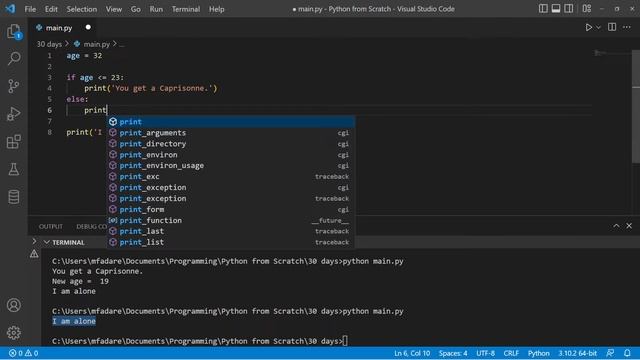Viewport: 640px width, 360px height.
Task: Open the Testing flask icon
Action: 13,169
